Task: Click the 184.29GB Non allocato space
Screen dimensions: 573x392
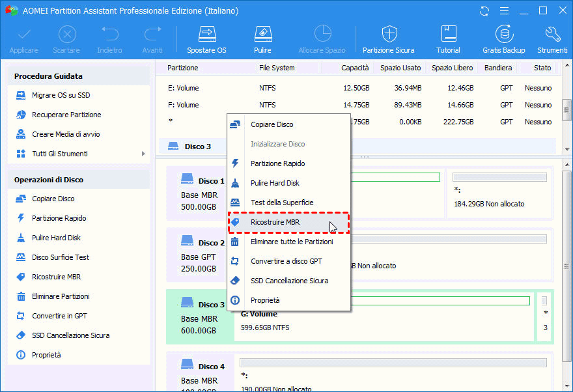Action: click(499, 193)
